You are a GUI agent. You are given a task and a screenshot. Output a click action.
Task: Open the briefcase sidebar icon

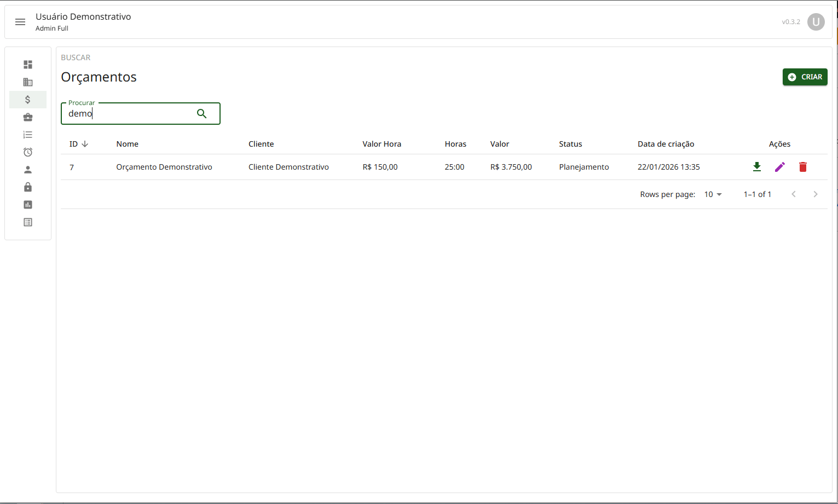point(28,117)
